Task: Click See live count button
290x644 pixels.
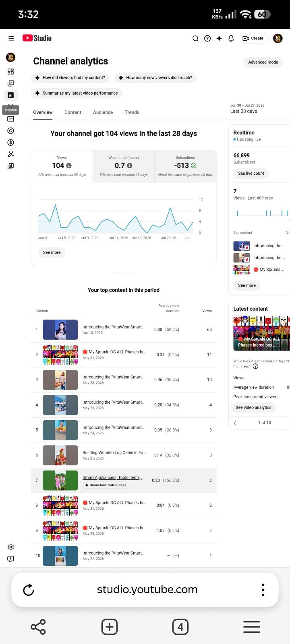Action: click(251, 173)
